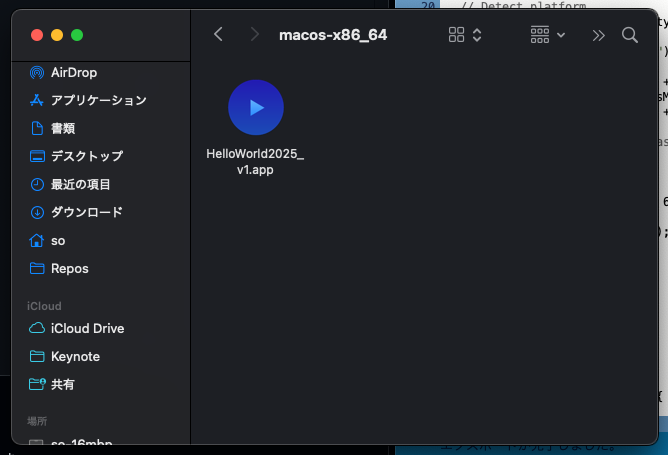Close the Finder window with red button

point(37,35)
